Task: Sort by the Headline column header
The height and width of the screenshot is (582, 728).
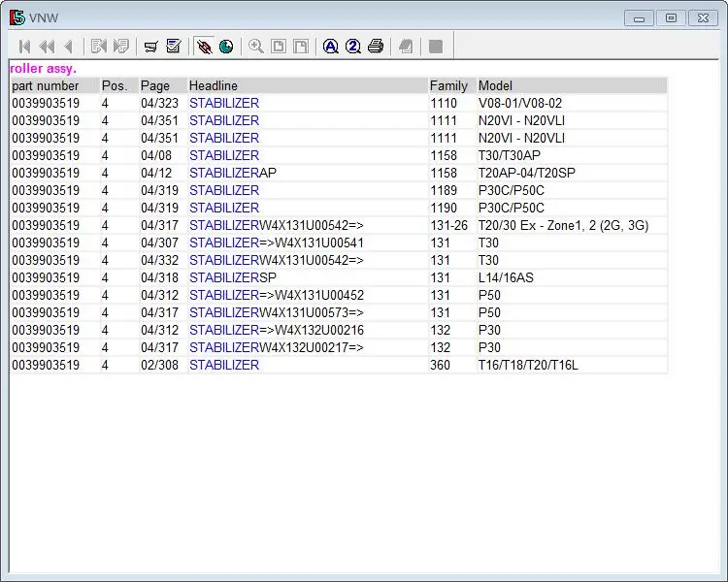Action: (214, 86)
